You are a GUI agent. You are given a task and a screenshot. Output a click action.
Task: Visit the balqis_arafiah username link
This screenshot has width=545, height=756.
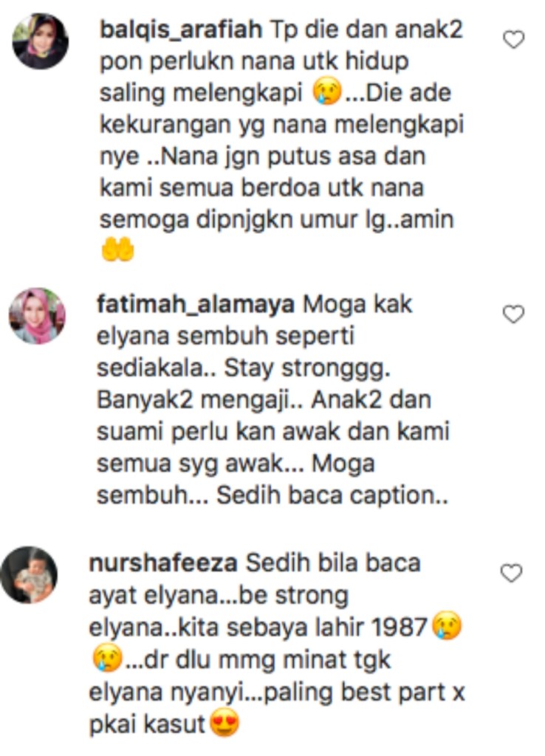pyautogui.click(x=181, y=30)
